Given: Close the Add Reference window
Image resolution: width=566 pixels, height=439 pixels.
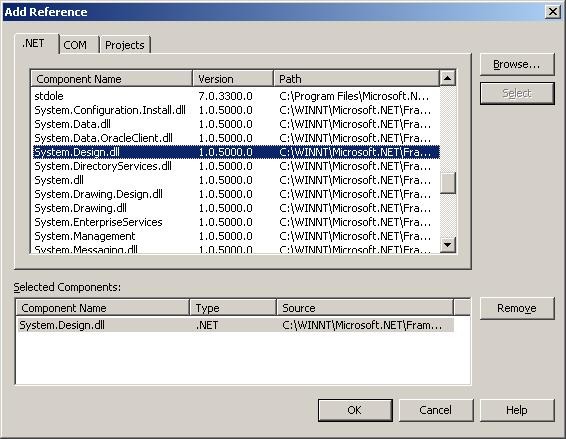Looking at the screenshot, I should [x=553, y=12].
